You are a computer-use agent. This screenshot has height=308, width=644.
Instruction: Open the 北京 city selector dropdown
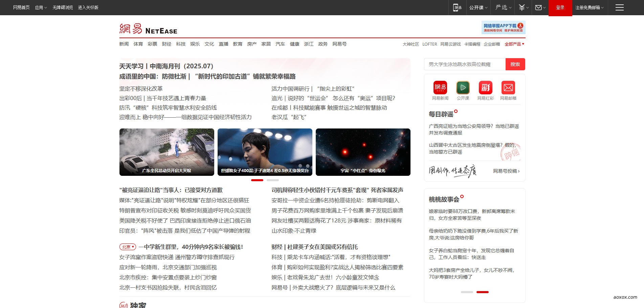point(128,247)
